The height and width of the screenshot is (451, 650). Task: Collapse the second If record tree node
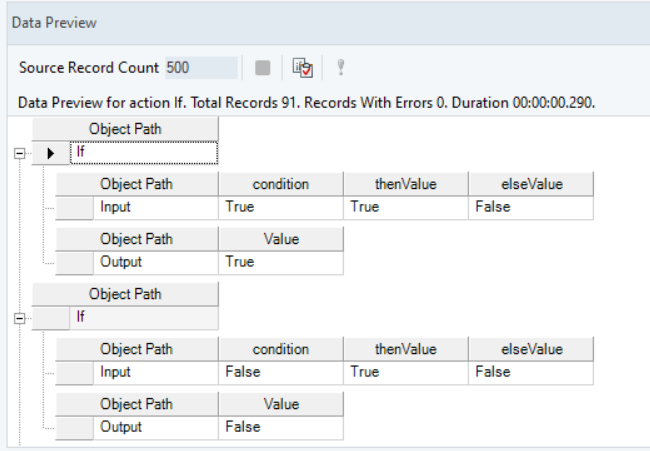pyautogui.click(x=19, y=318)
